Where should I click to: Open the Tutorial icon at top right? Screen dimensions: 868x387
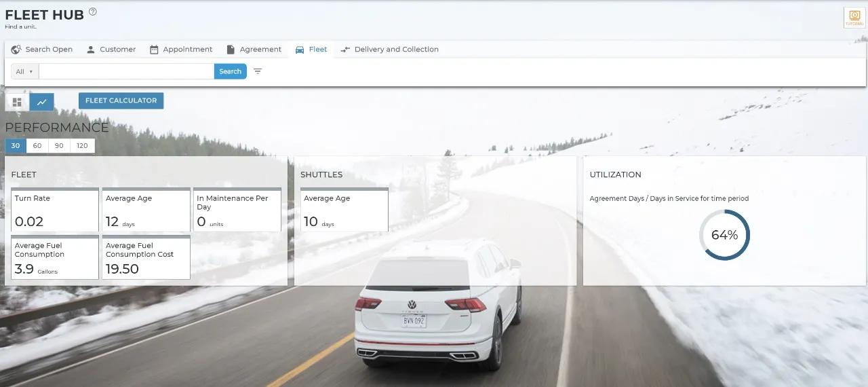tap(853, 18)
